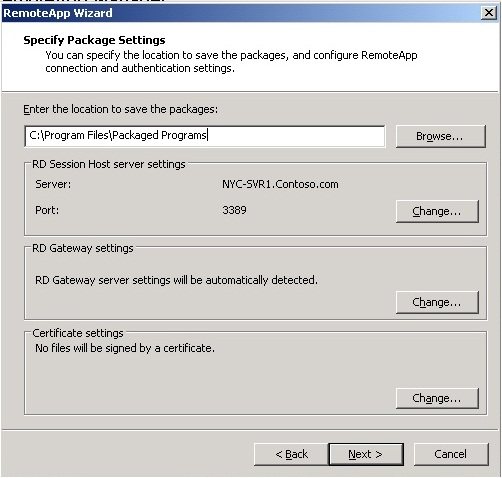Click the RD Gateway auto-detected message
Viewport: 502px width, 478px height.
click(x=176, y=280)
